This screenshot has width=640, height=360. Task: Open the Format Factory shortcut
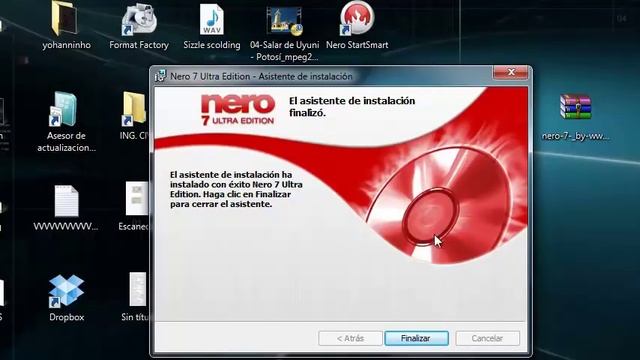coord(139,20)
